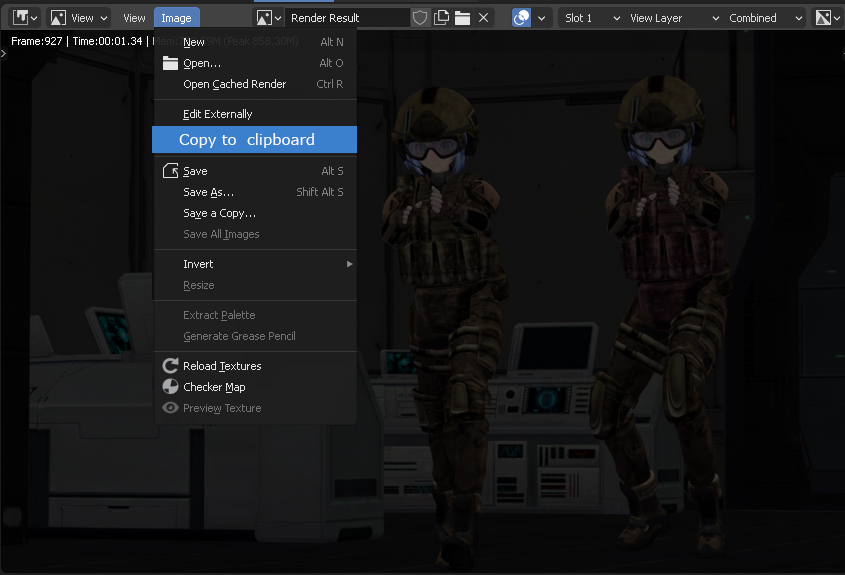Open the editor type selector icon
The width and height of the screenshot is (845, 575).
[25, 18]
